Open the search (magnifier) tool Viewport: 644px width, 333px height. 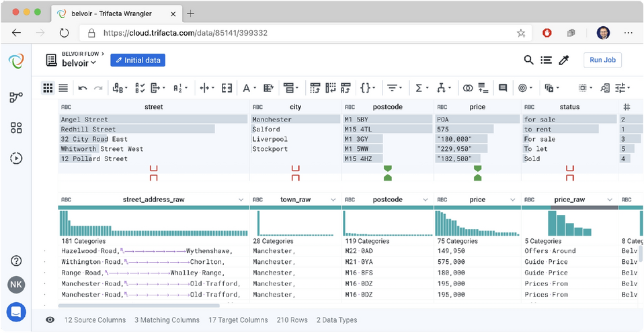529,60
